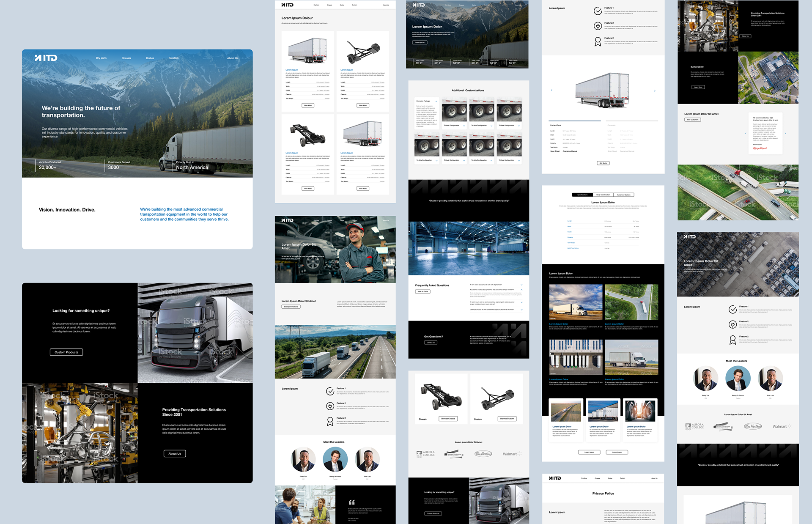
Task: Click the large quotation mark icon
Action: coord(351,502)
